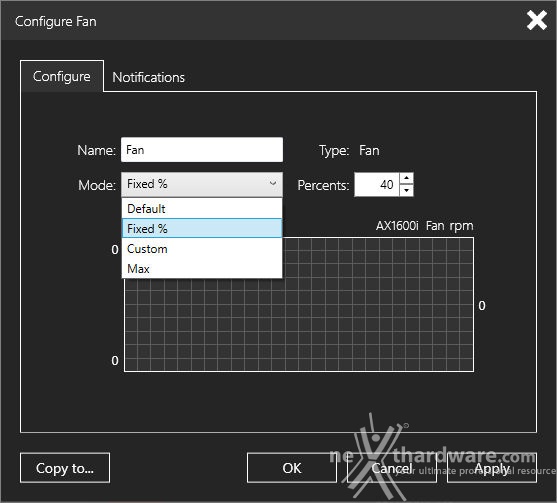Apply the fan settings
This screenshot has width=557, height=503.
[x=492, y=468]
